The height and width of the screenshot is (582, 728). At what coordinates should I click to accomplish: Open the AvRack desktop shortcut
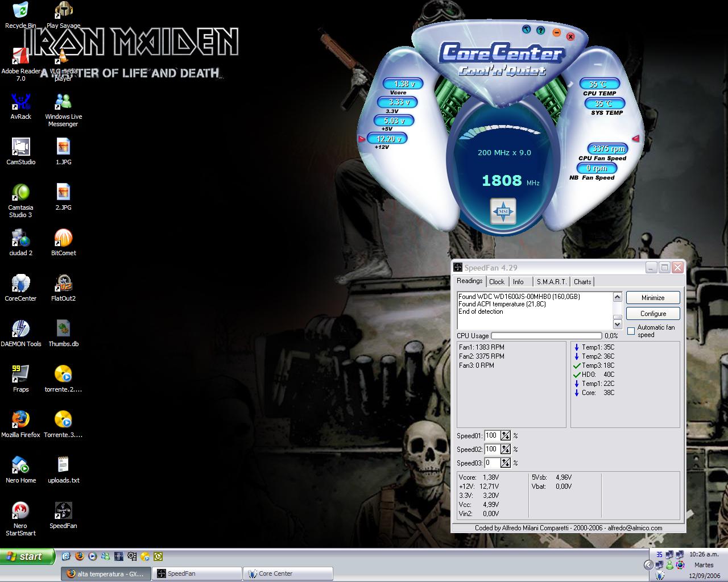(20, 106)
